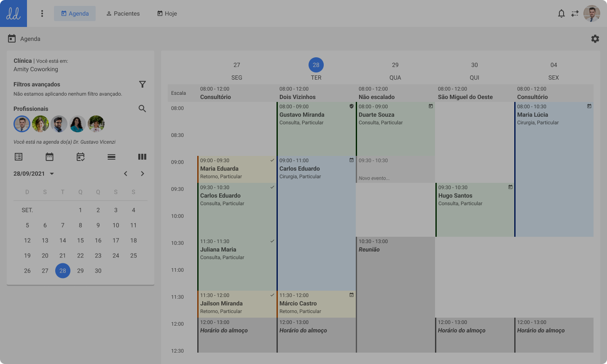Select Dr. Gustavo Vicenzi's highlighted avatar
This screenshot has width=607, height=364.
tap(21, 123)
